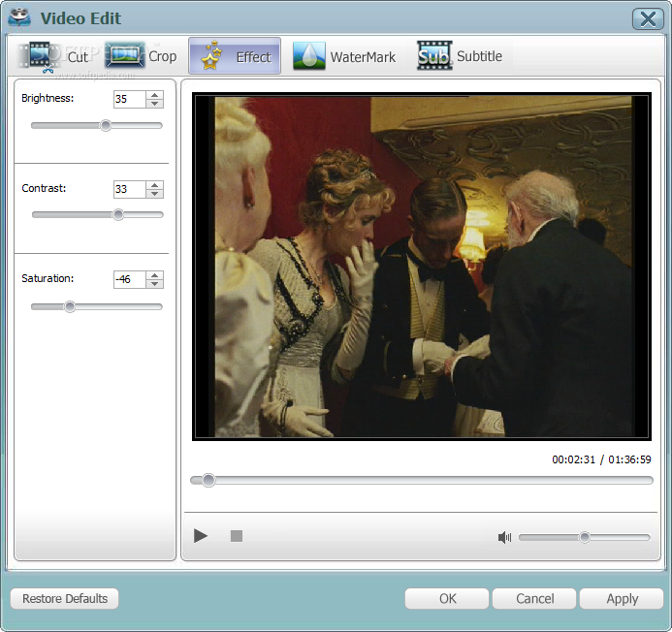The width and height of the screenshot is (672, 632).
Task: Click the Saturation value field
Action: click(x=129, y=279)
